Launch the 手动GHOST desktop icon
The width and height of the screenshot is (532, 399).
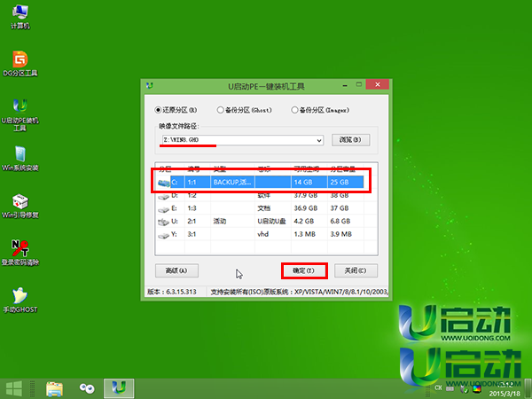(20, 300)
